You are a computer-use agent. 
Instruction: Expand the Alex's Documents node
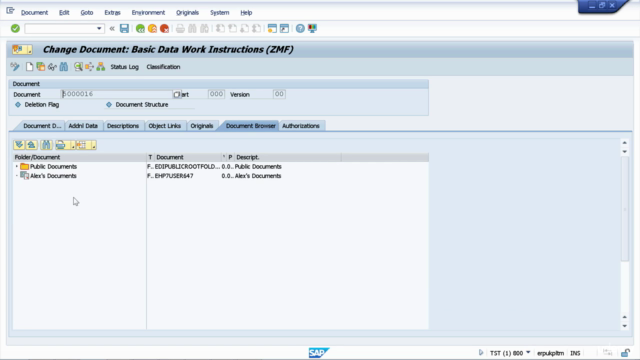[16, 176]
